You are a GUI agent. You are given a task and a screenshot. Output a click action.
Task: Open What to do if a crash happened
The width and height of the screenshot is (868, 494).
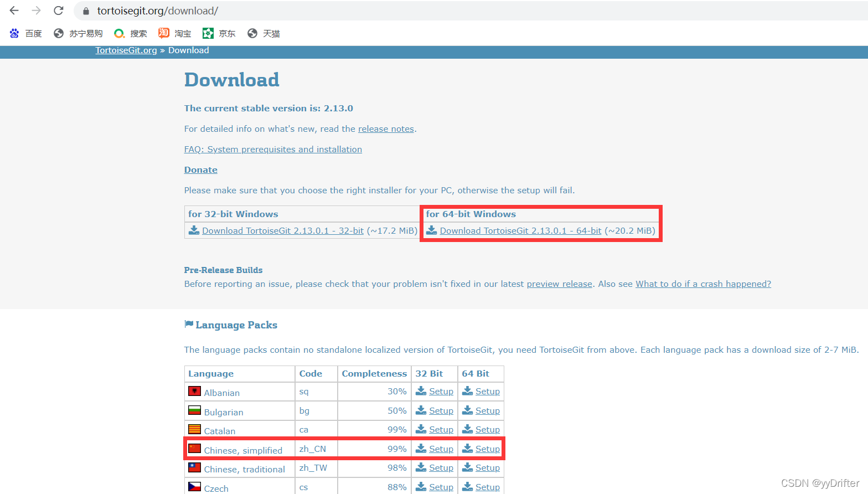coord(703,284)
